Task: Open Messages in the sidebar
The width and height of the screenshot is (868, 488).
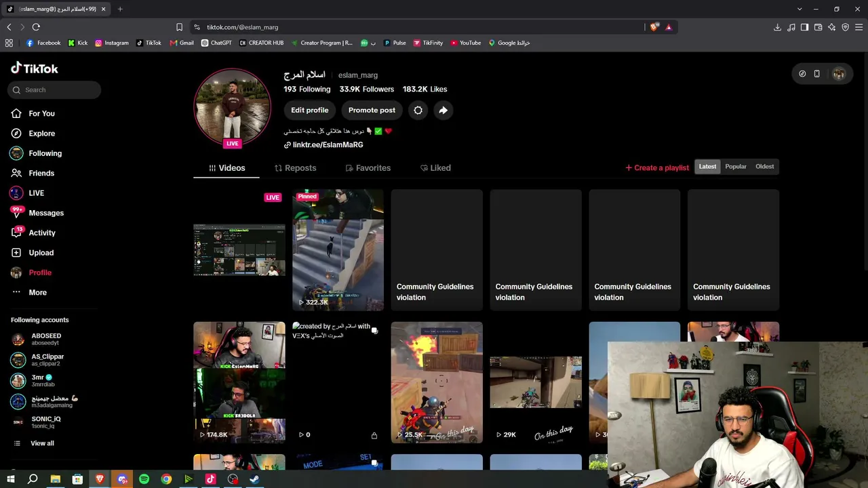Action: tap(46, 213)
